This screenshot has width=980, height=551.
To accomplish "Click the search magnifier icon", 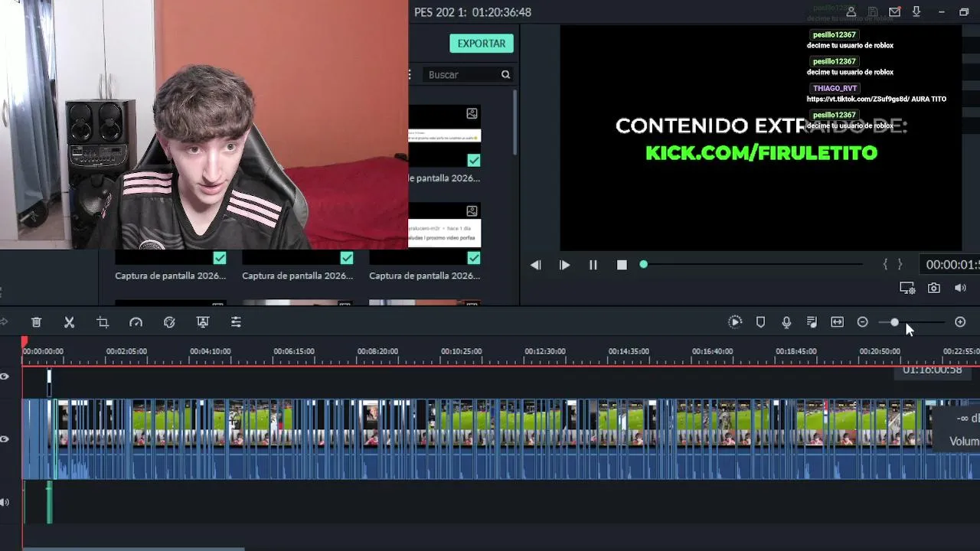I will tap(505, 74).
